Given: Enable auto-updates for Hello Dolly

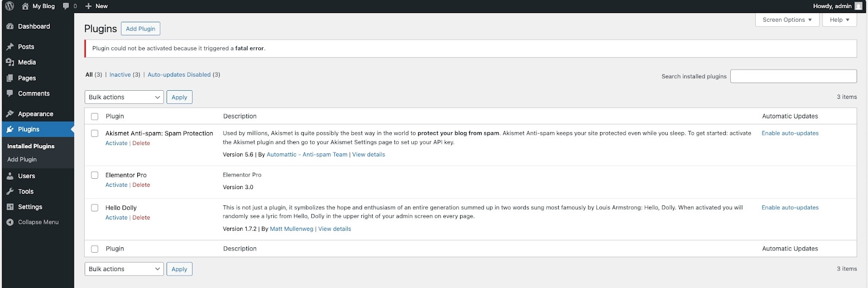Looking at the screenshot, I should point(790,208).
